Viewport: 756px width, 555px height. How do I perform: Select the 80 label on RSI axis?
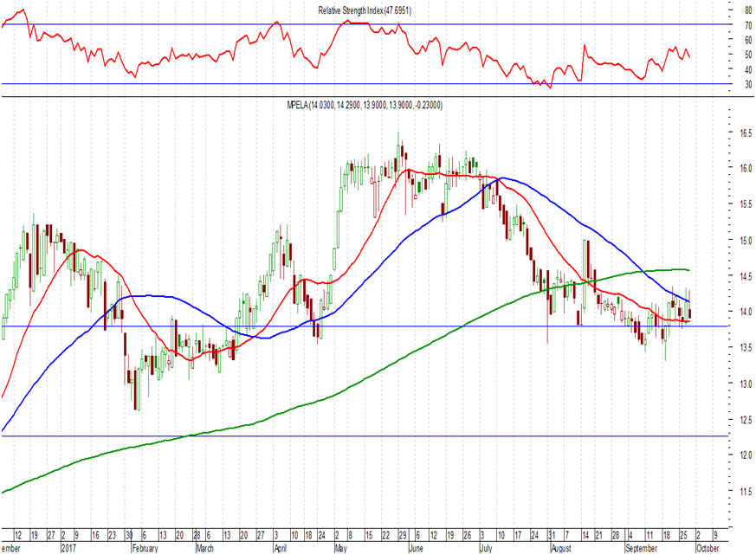coord(748,10)
